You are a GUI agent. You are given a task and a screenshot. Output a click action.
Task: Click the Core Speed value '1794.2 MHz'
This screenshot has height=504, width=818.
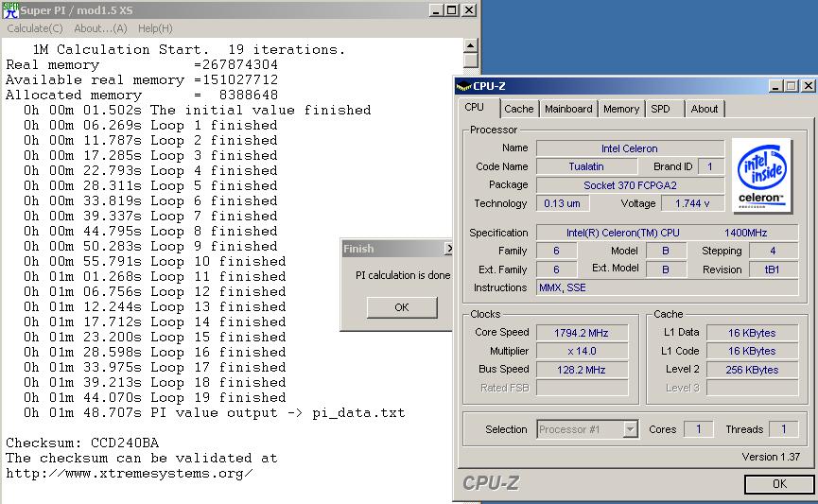[x=582, y=333]
